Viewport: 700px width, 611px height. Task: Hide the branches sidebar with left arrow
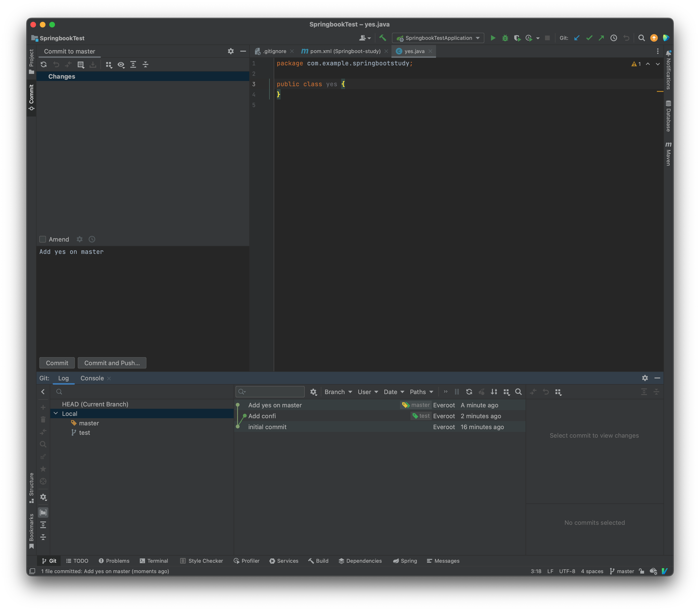pyautogui.click(x=43, y=392)
